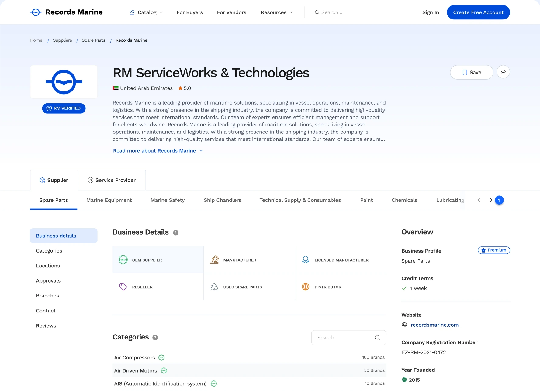Screen dimensions: 540x392
Task: Click the Premium badge in Overview
Action: point(494,250)
